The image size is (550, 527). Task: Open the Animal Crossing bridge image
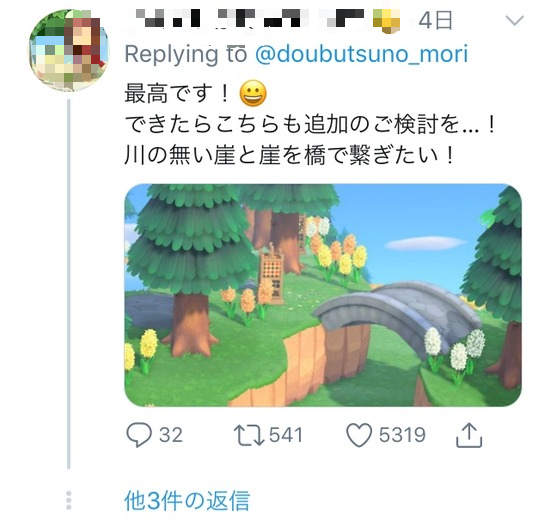coord(323,295)
